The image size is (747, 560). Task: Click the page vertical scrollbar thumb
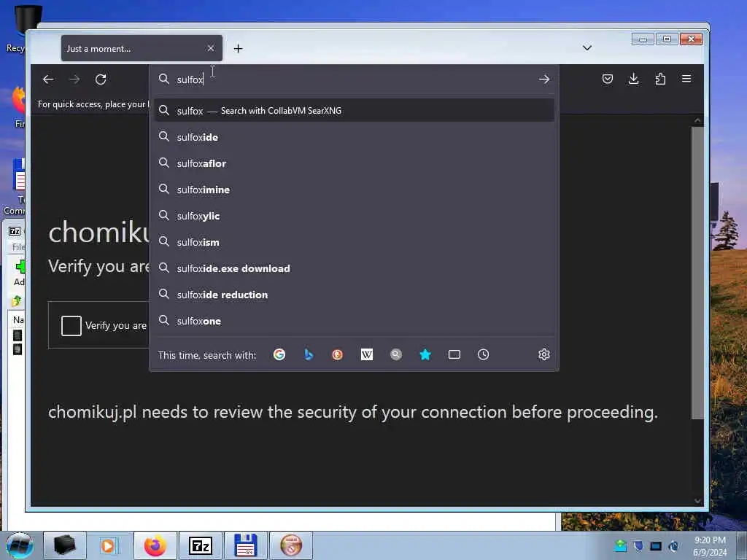coord(697,273)
